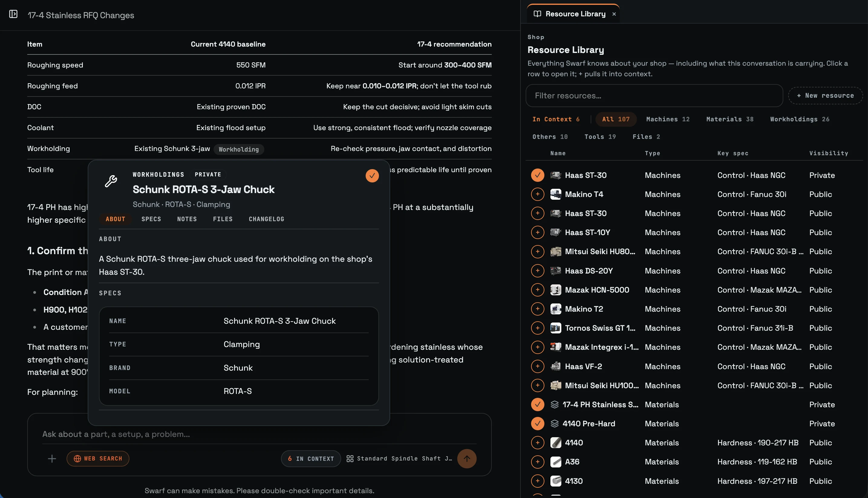This screenshot has height=498, width=868.
Task: Open the Makino T4 machine thumbnail
Action: [x=556, y=194]
